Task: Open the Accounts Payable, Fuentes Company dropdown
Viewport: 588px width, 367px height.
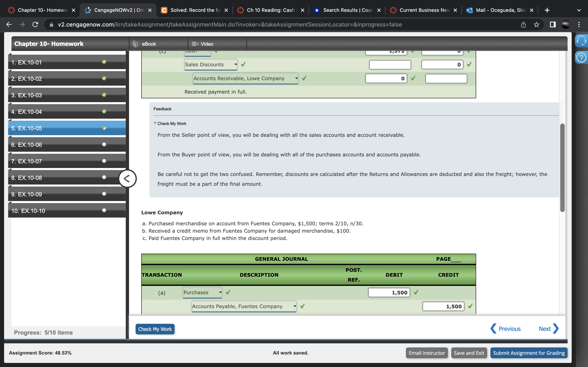Action: [x=244, y=306]
